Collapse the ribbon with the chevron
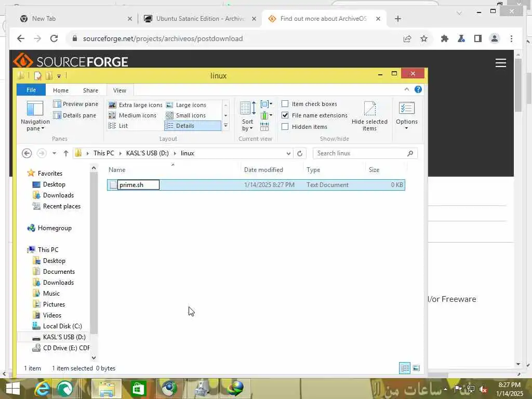The image size is (532, 399). [x=406, y=89]
